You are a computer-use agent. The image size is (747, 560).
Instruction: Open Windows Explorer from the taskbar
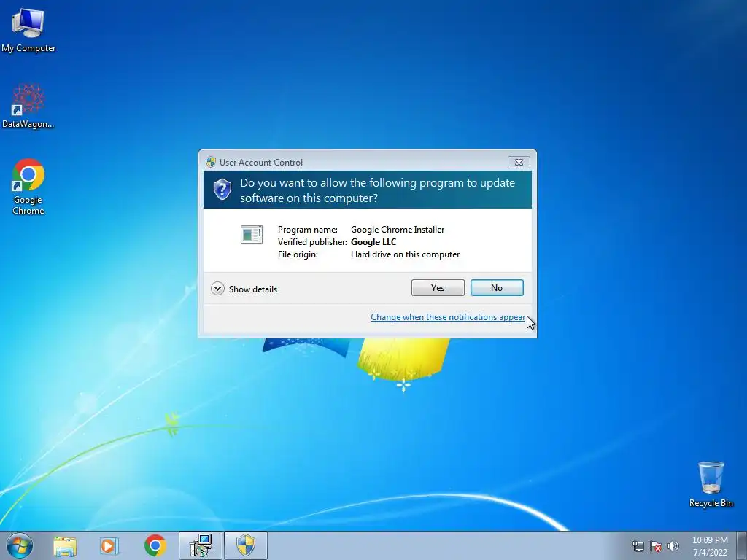click(x=65, y=546)
